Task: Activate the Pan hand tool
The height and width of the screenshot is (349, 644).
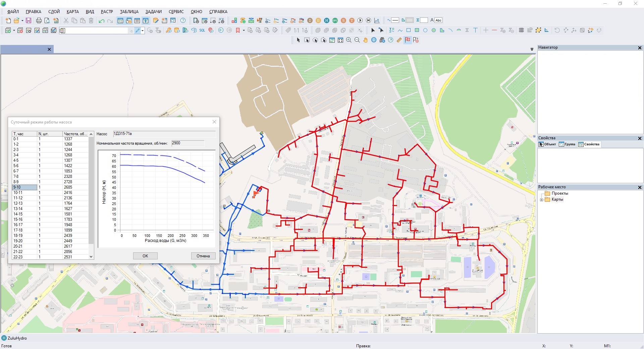Action: (365, 40)
